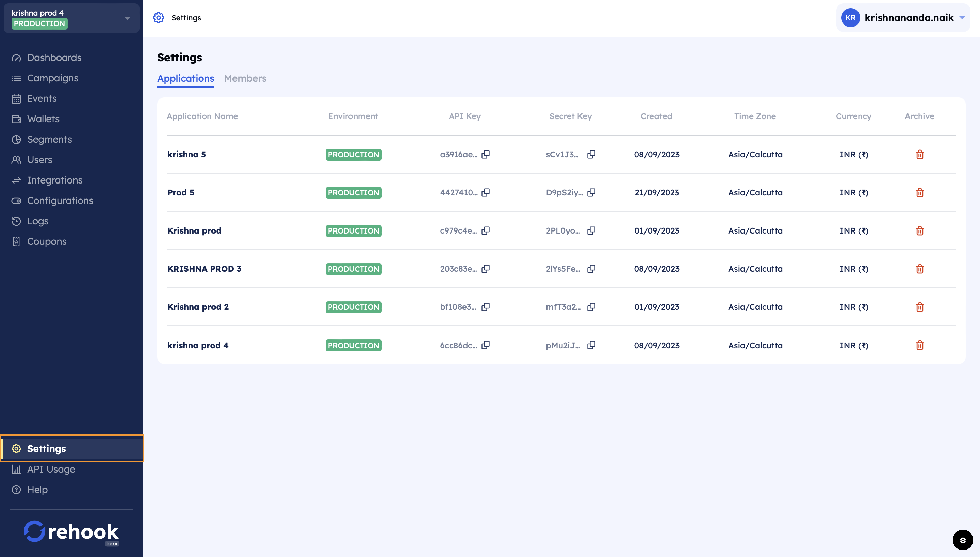Click the black gear widget in corner
Image resolution: width=980 pixels, height=557 pixels.
coord(962,540)
